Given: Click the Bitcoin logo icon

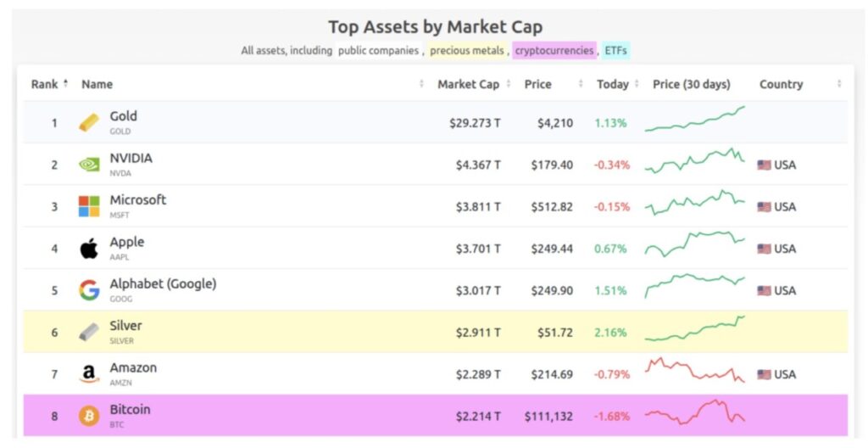Looking at the screenshot, I should 89,416.
